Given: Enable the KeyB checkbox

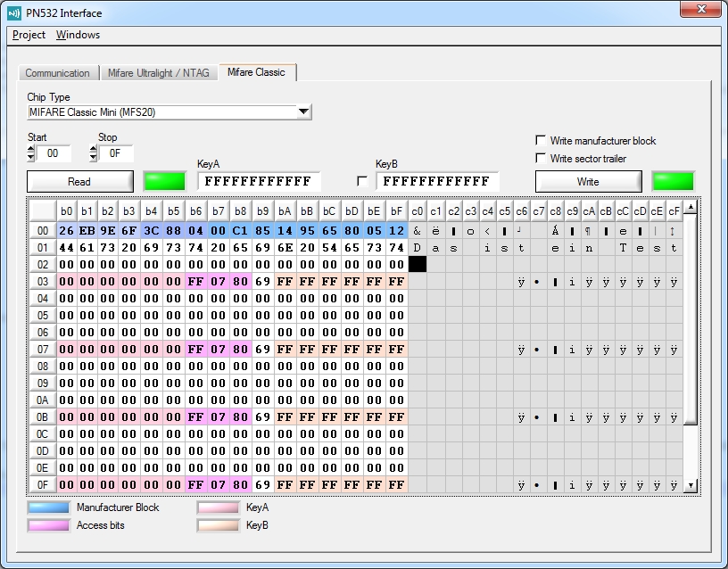Looking at the screenshot, I should 362,181.
